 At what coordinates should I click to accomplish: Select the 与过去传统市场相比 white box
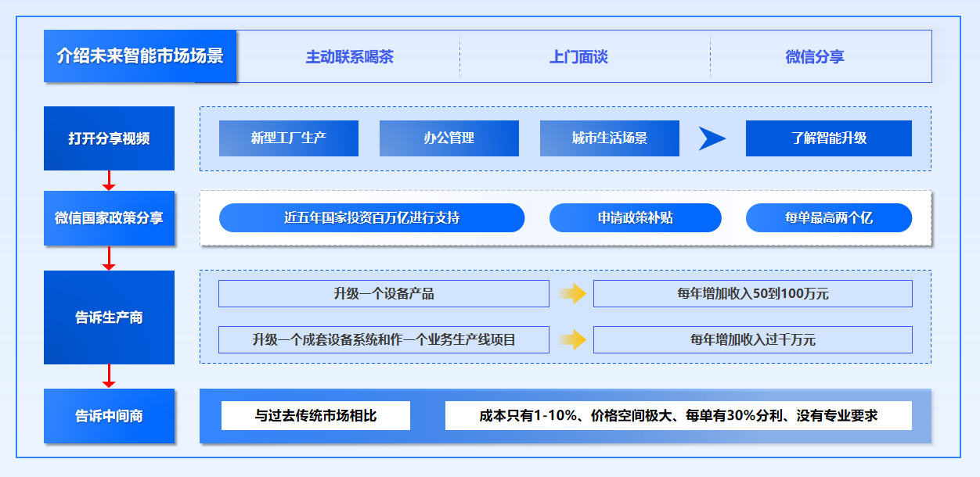[315, 416]
